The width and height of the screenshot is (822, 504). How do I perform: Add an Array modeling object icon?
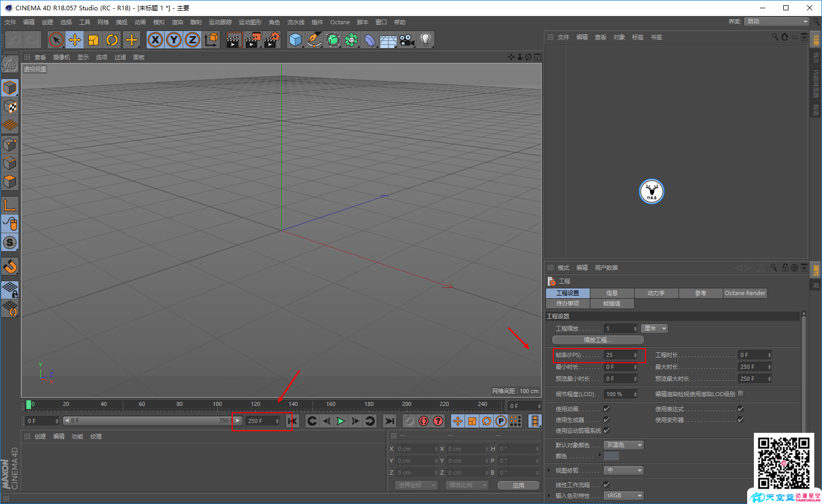point(351,40)
